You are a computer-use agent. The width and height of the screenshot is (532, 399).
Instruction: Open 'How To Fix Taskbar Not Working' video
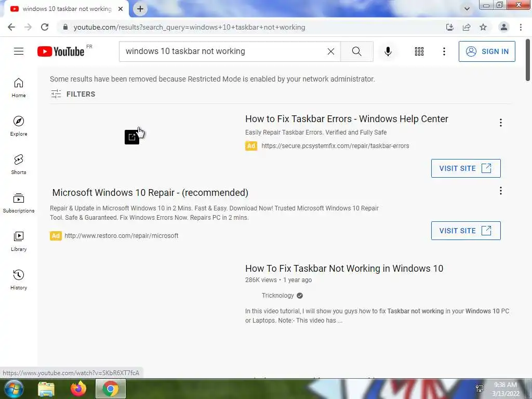pyautogui.click(x=344, y=269)
